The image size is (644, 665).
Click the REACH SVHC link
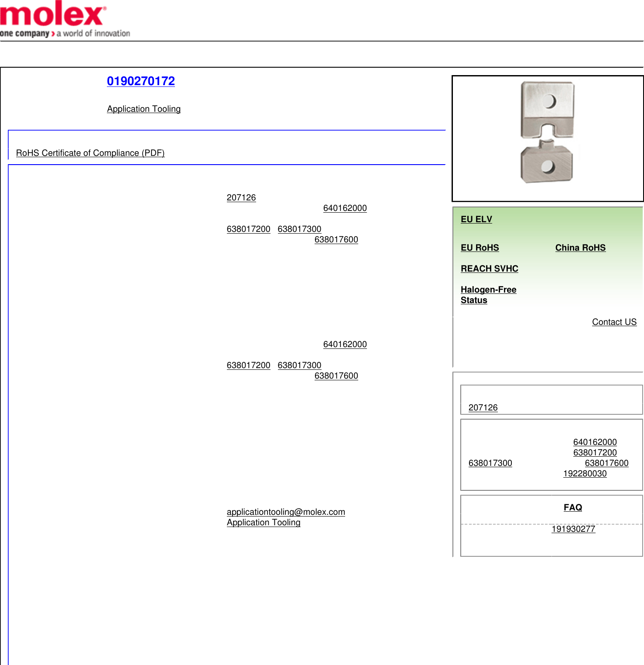click(489, 269)
